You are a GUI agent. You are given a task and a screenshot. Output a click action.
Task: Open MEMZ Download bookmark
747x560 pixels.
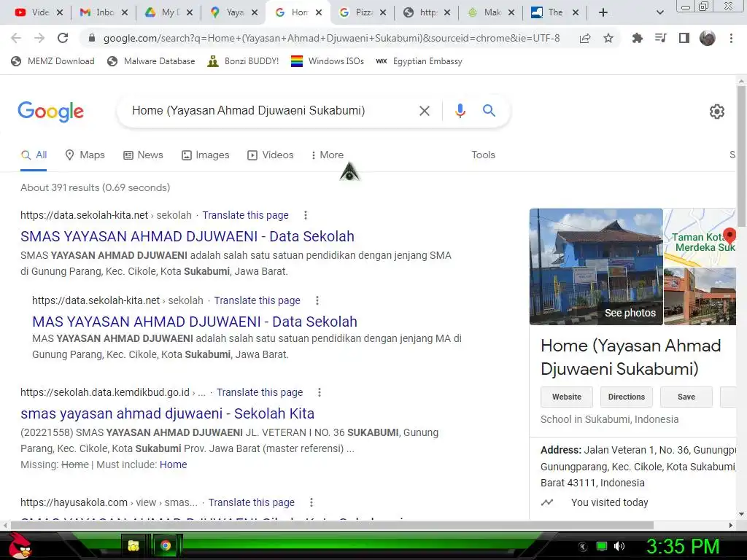(x=53, y=61)
